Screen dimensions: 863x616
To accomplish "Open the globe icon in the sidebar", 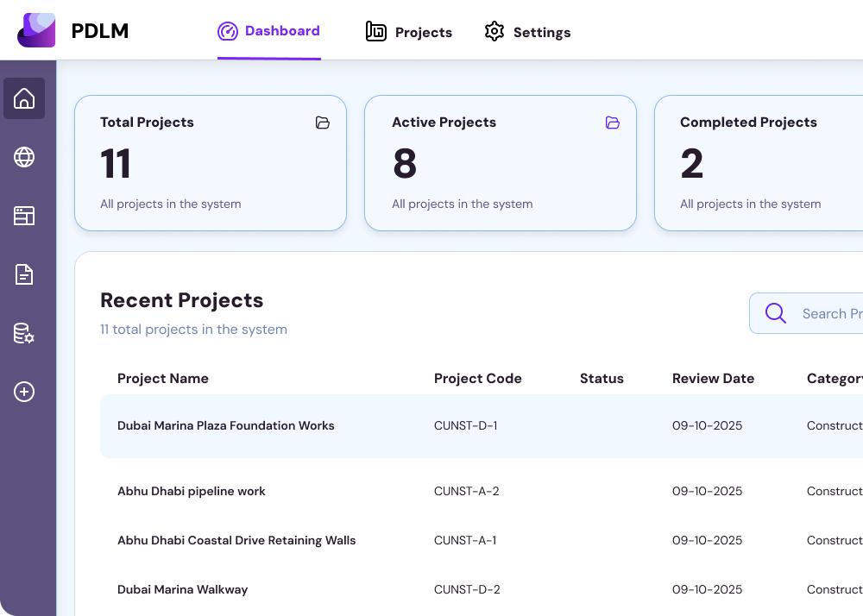I will tap(23, 157).
